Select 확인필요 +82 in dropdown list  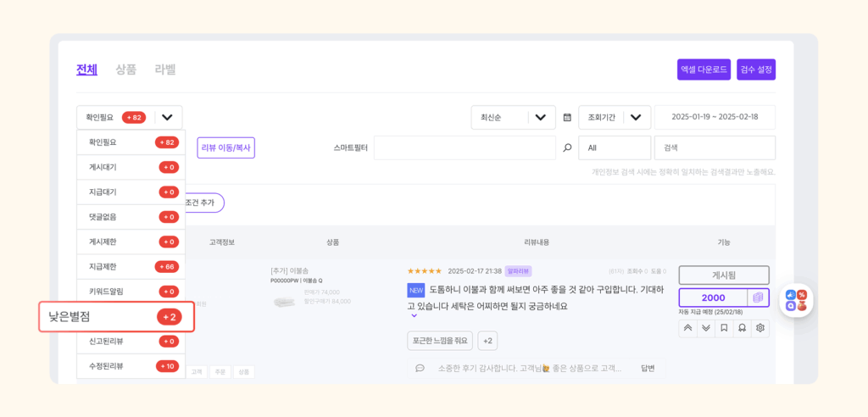131,142
